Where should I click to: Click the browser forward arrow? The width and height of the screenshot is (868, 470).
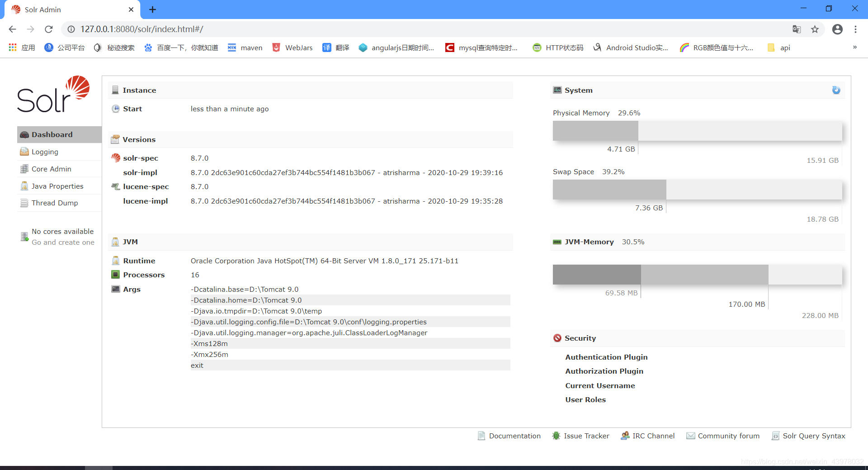(x=30, y=29)
